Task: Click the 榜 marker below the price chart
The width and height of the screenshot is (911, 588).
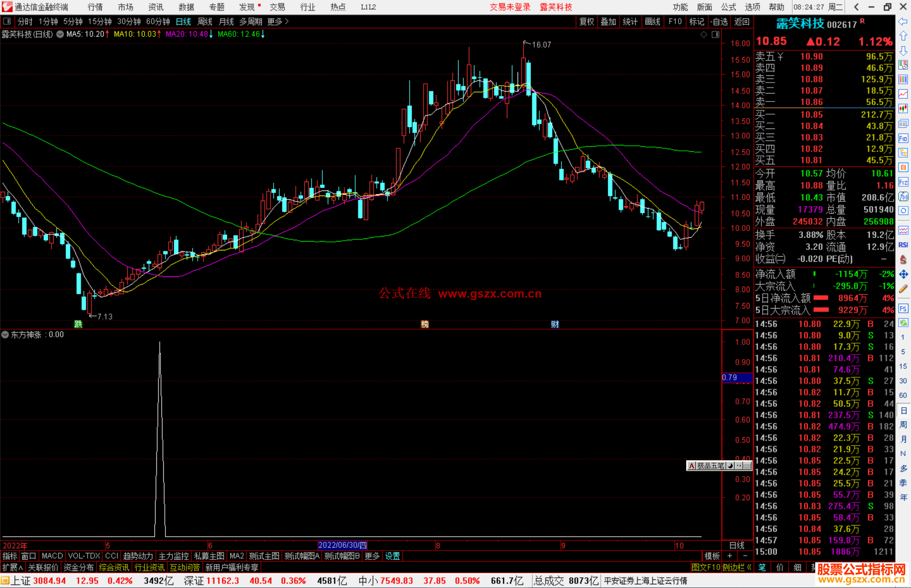Action: point(425,324)
